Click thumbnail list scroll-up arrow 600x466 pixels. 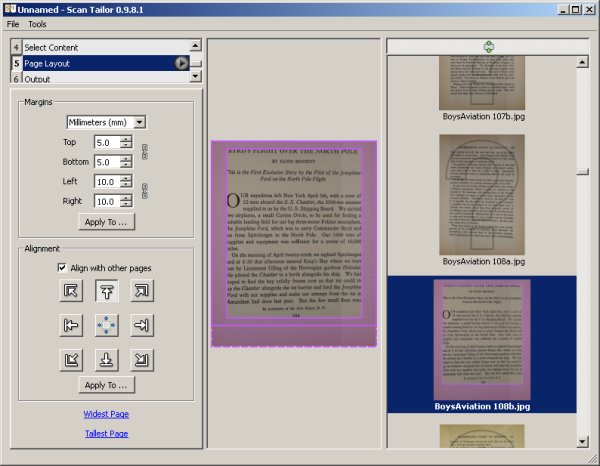582,62
